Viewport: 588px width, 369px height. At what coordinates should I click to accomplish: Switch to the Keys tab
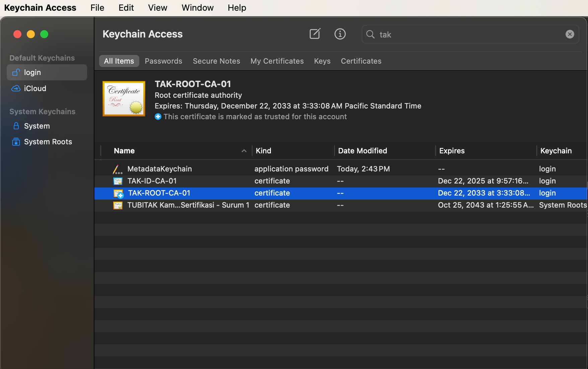(322, 61)
